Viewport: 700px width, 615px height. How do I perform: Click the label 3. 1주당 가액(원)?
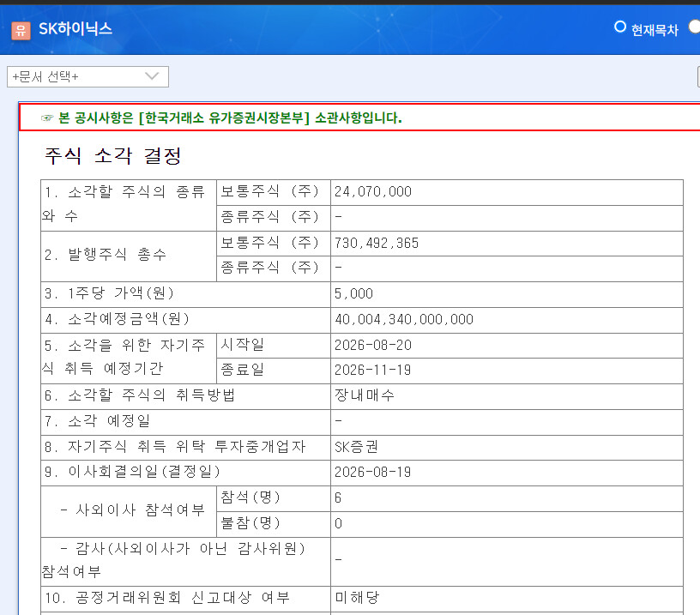tap(109, 293)
